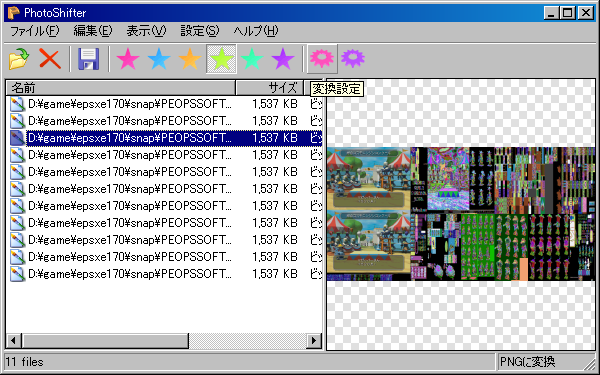Select the purple star toolbar button

(283, 59)
